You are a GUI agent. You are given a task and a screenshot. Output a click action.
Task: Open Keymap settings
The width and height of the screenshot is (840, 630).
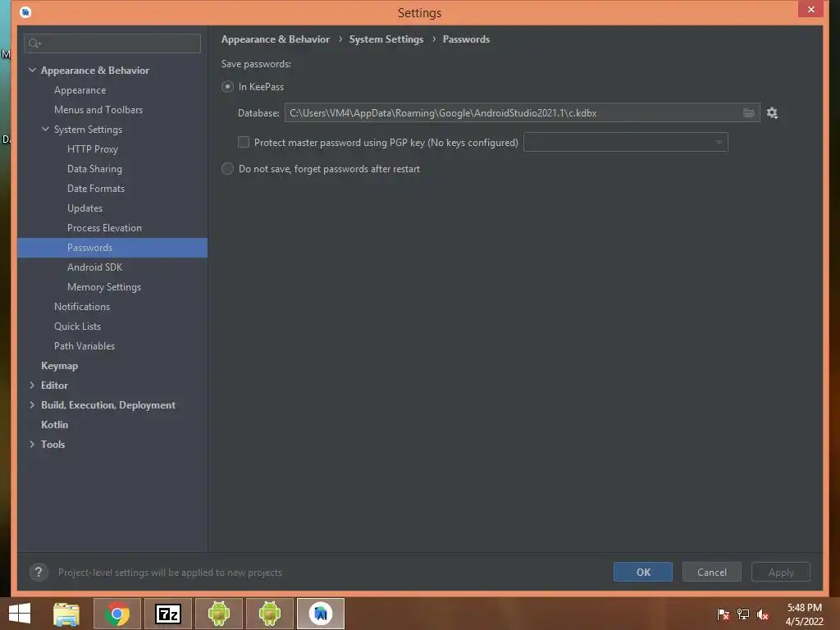(59, 366)
